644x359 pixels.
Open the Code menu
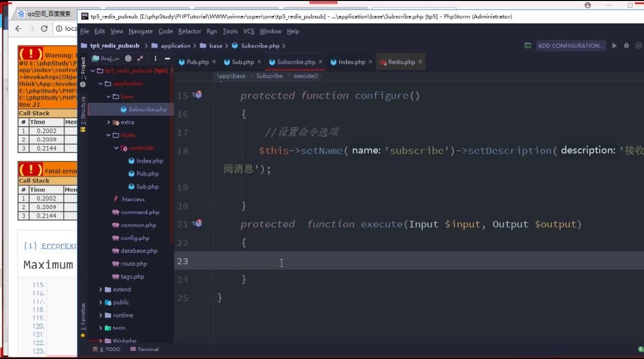[165, 31]
